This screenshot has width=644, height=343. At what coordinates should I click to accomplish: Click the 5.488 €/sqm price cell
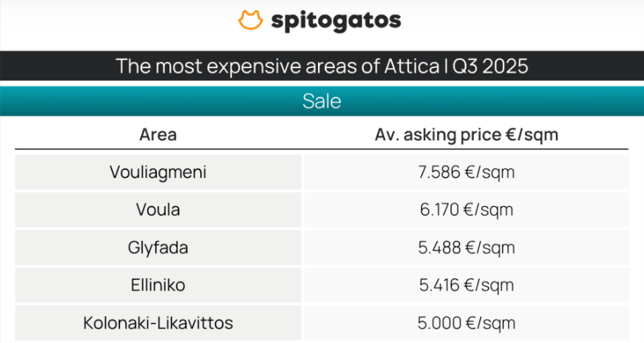(466, 248)
